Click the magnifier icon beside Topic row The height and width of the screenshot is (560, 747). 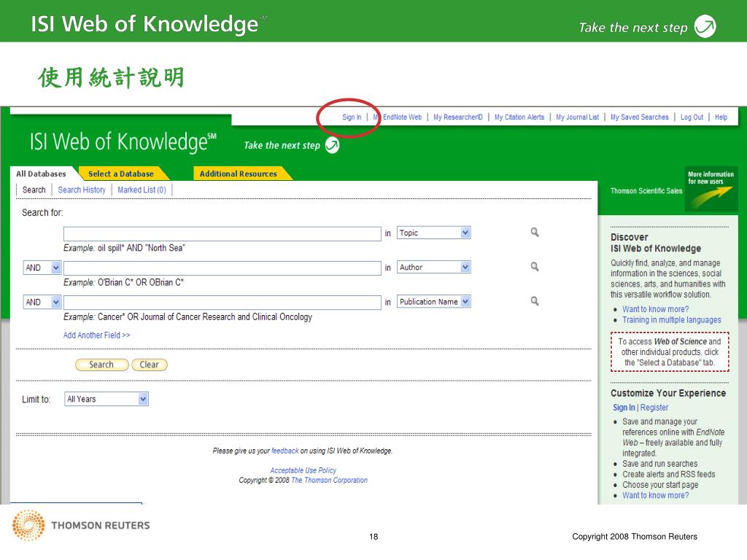click(535, 232)
